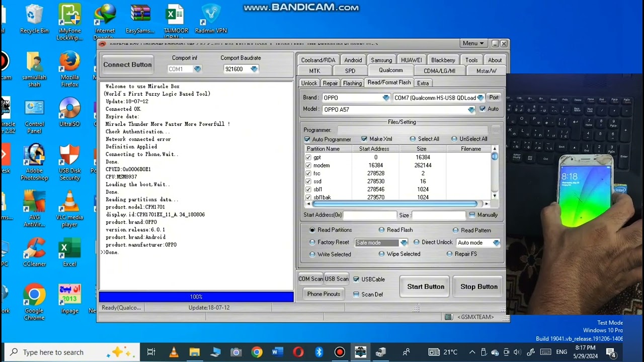This screenshot has height=362, width=644.
Task: Click the Google Chrome icon in the taskbar
Action: click(x=257, y=352)
